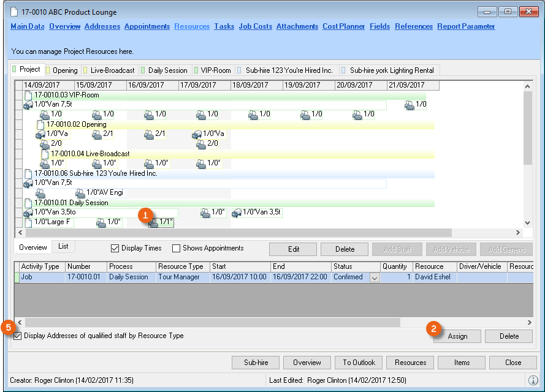Select the 17-0010.03 VIP-Room document icon
Screen dimensions: 545x392
click(x=28, y=95)
